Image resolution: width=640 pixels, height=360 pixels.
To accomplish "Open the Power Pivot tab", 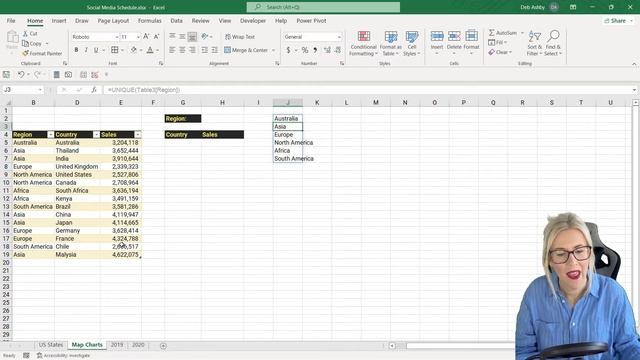I will point(311,20).
